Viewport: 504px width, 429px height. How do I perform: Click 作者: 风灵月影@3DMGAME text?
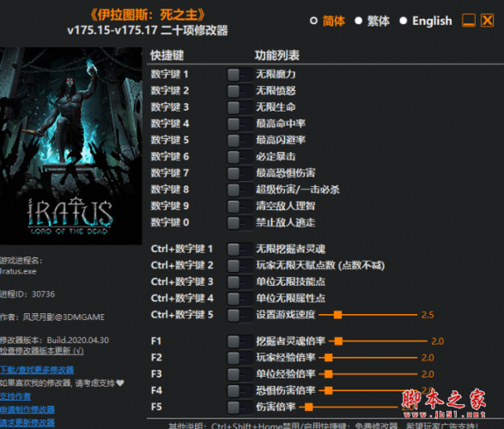52,317
